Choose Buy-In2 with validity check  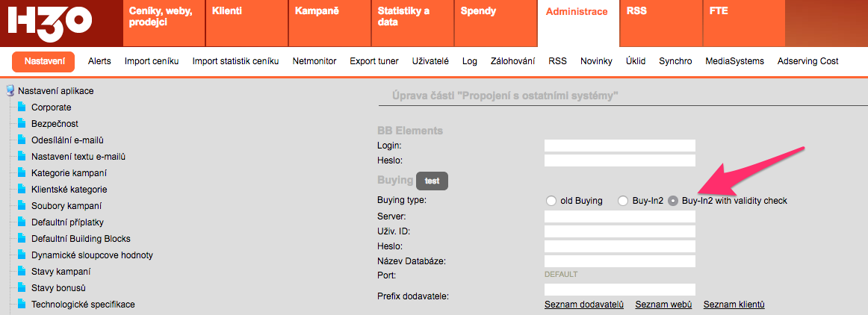coord(673,201)
